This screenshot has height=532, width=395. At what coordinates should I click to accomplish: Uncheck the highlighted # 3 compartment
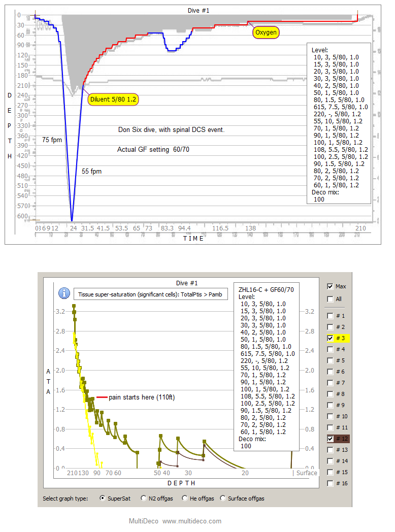330,338
